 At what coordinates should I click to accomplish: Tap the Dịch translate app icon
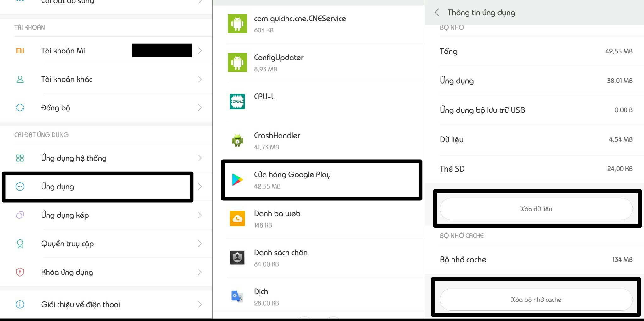(237, 296)
